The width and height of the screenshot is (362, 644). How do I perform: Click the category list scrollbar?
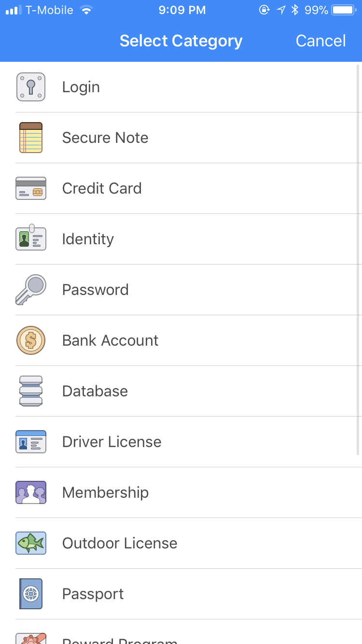[358, 261]
